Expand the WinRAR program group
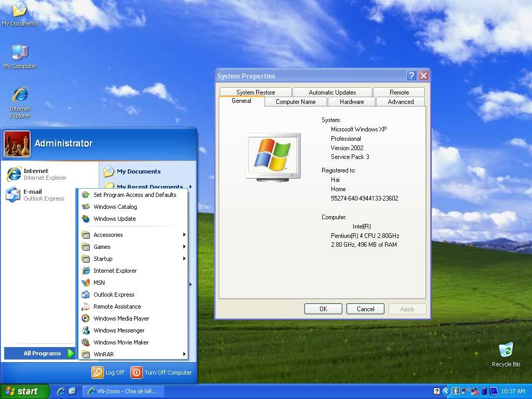The width and height of the screenshot is (532, 399). coord(134,354)
